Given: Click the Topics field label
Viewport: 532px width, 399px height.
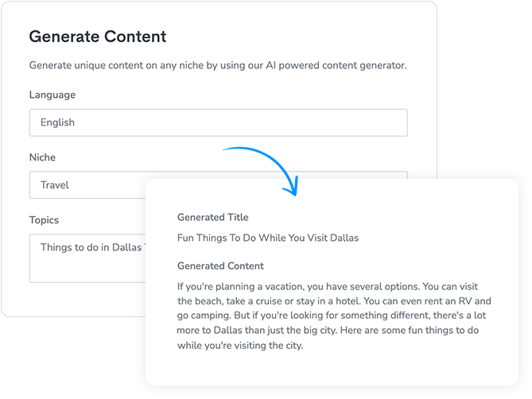Looking at the screenshot, I should coord(44,220).
